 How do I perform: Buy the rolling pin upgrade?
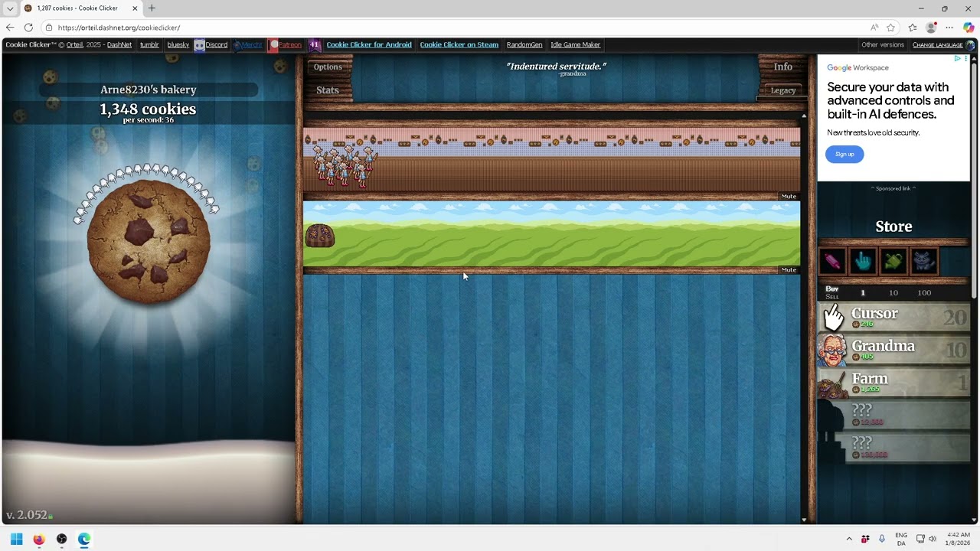[832, 262]
